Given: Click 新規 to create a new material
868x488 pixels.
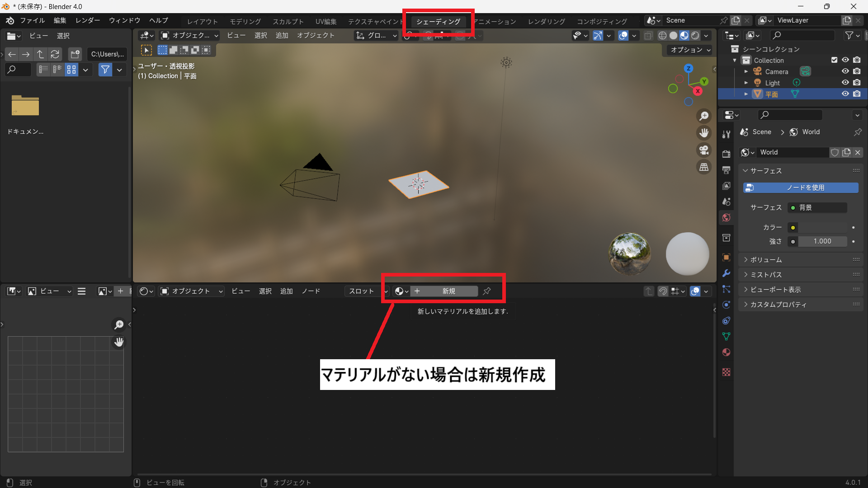Looking at the screenshot, I should pos(448,291).
